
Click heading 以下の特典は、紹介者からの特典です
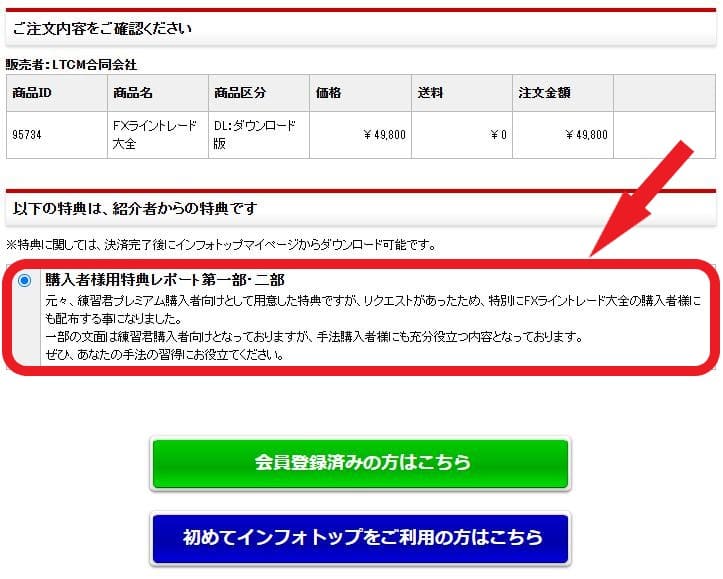pyautogui.click(x=135, y=209)
